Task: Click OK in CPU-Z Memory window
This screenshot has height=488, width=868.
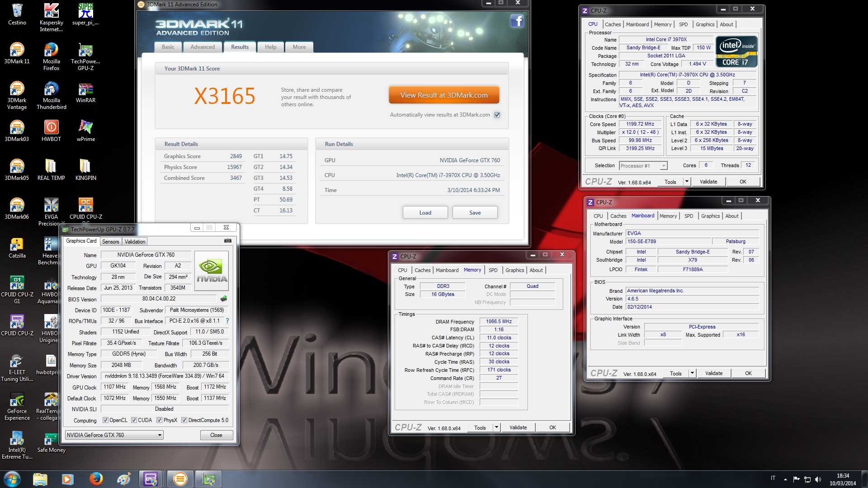Action: pyautogui.click(x=552, y=427)
